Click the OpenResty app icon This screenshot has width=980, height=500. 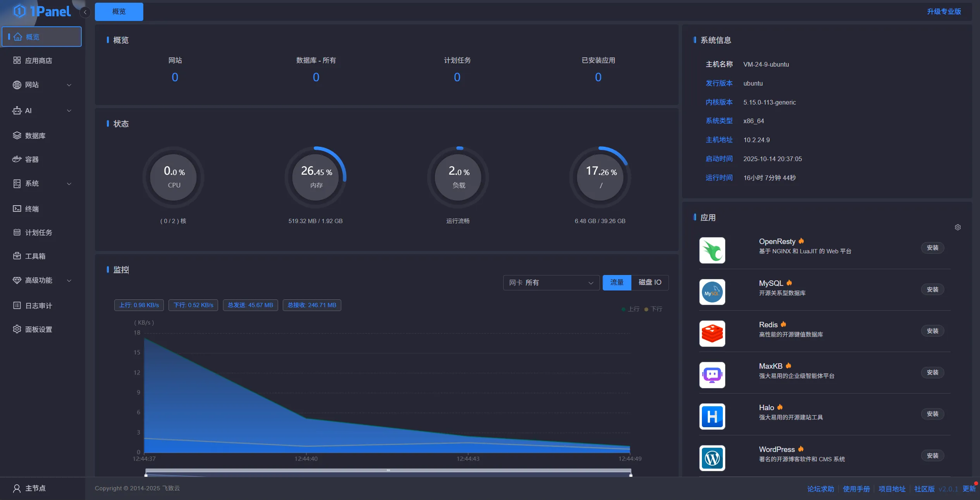coord(712,250)
